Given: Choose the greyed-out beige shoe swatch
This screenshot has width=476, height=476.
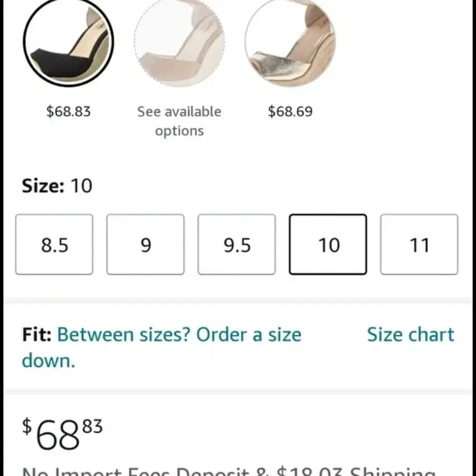Looking at the screenshot, I should pyautogui.click(x=179, y=42).
